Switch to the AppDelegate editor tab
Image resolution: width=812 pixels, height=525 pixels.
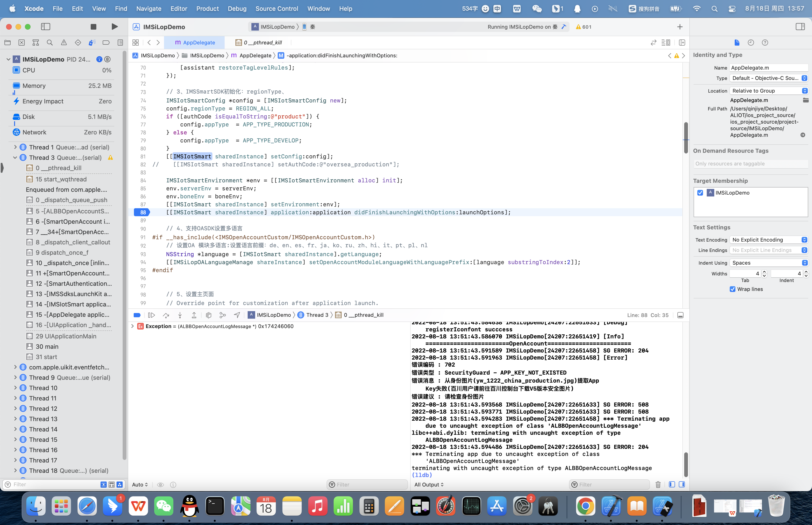click(x=195, y=43)
